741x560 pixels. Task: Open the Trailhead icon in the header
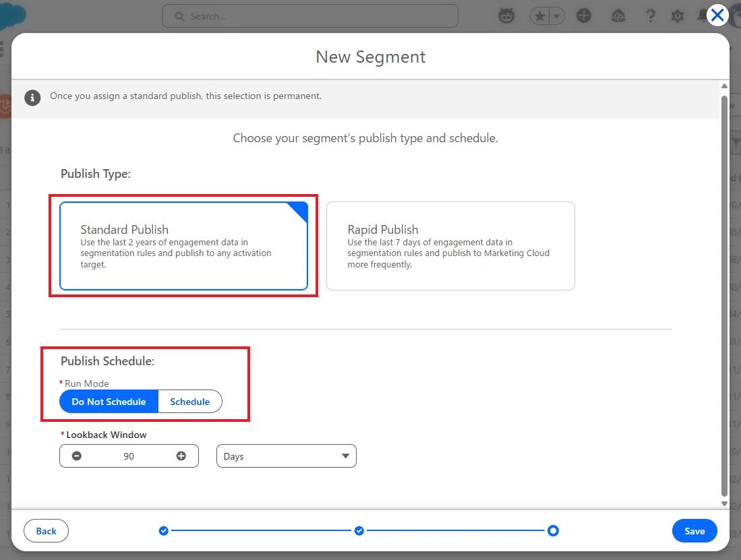tap(618, 16)
